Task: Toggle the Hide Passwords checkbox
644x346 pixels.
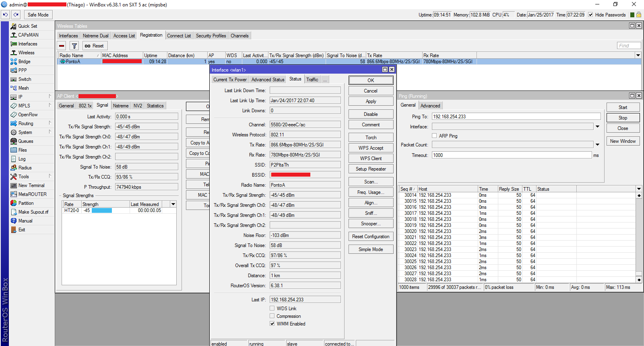Action: 590,15
